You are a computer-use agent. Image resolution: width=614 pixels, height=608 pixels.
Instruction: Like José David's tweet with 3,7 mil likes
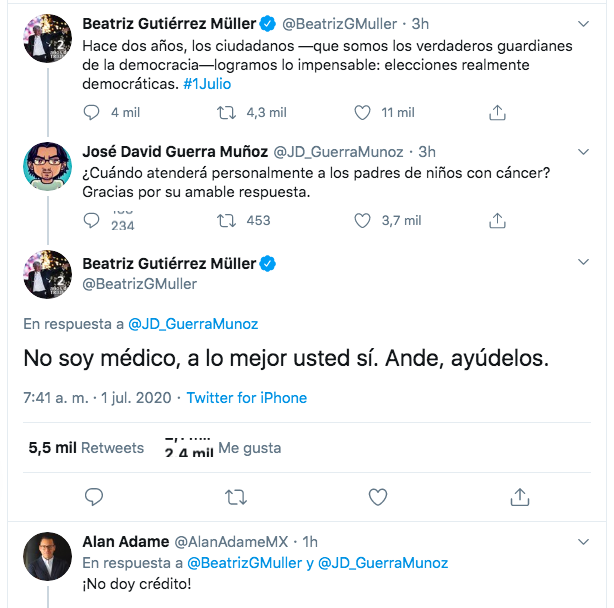click(x=364, y=220)
